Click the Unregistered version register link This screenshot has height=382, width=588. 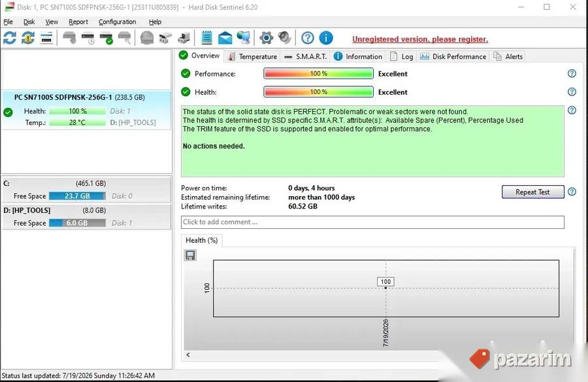pyautogui.click(x=420, y=39)
